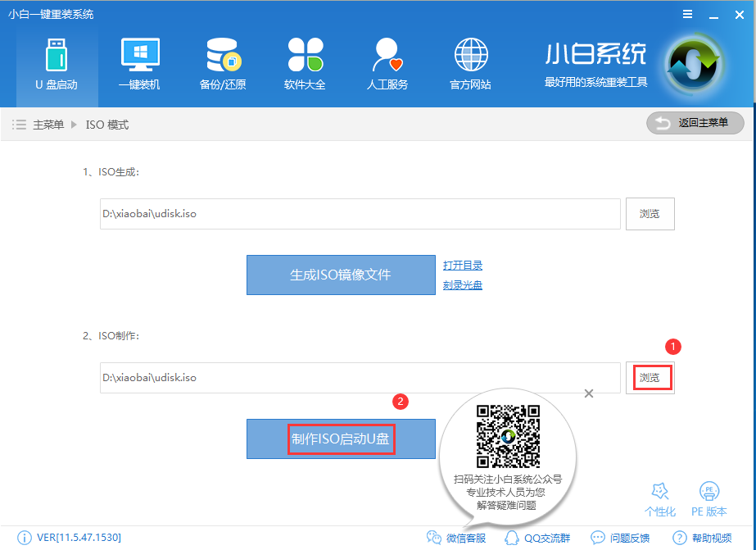
Task: Open 微信客服 in status bar
Action: coord(456,538)
